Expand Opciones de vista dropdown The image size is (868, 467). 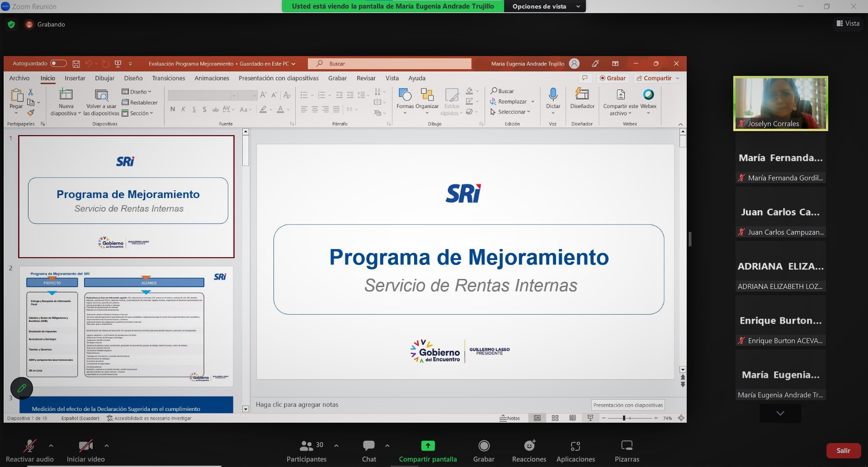tap(544, 6)
